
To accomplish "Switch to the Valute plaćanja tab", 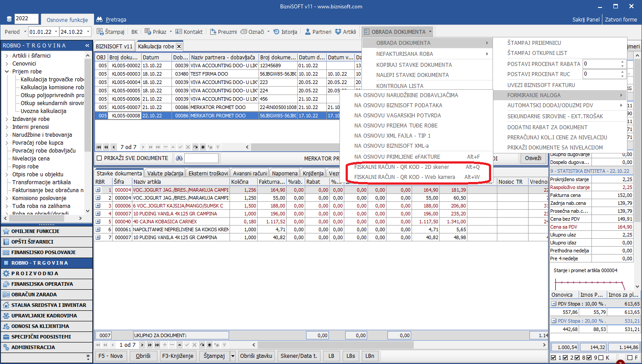I will click(x=165, y=173).
